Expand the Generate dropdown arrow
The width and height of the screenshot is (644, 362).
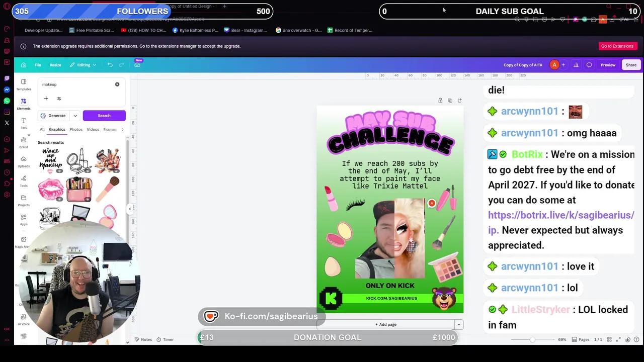[x=75, y=116]
